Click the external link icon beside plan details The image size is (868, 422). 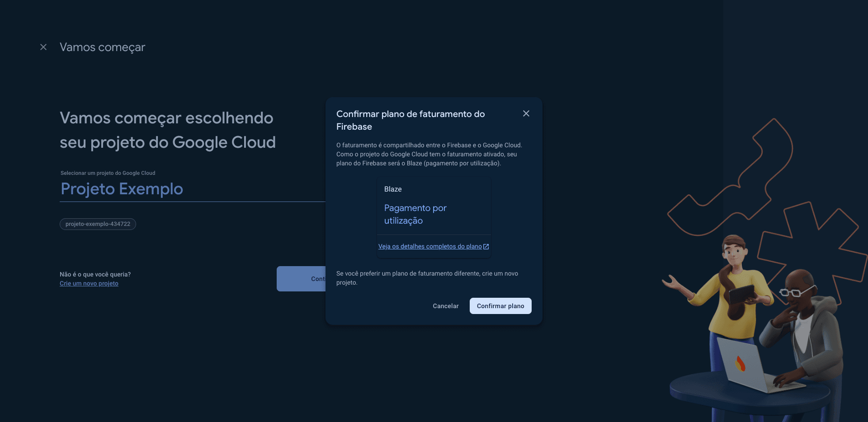(486, 247)
